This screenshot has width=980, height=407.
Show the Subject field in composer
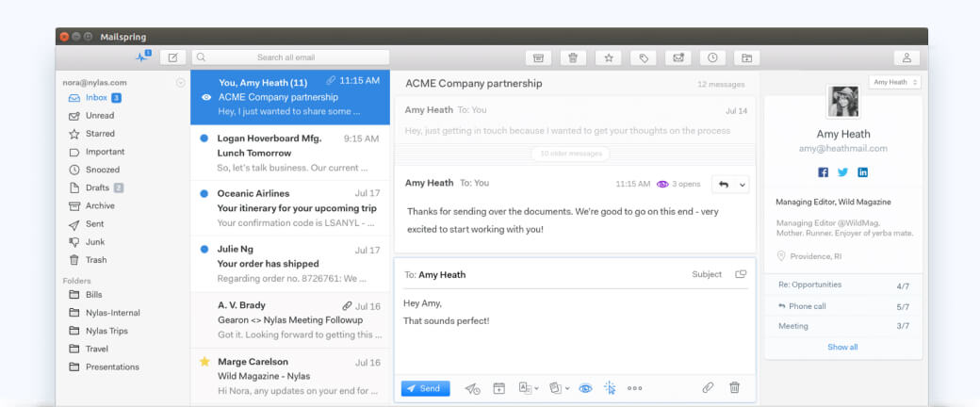pos(707,274)
